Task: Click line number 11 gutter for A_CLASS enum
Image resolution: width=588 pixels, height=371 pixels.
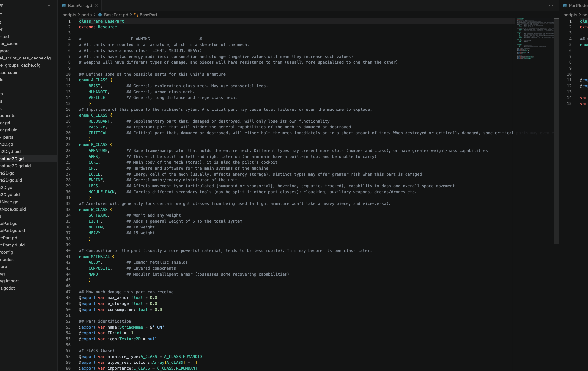Action: coord(68,80)
